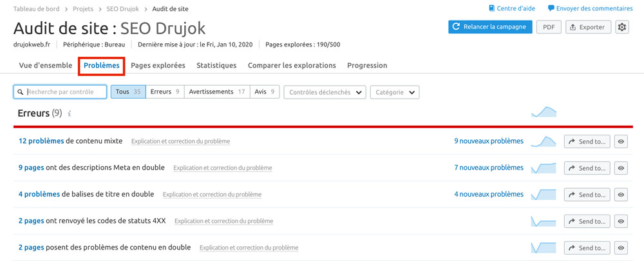Click the Exporter button
Viewport: 644px width, 261px height.
click(x=588, y=27)
